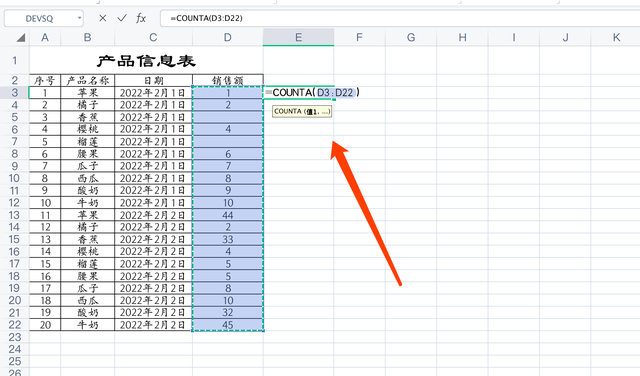
Task: Click the formula bar containing =COUNTA(D3:D22)
Action: (x=400, y=18)
